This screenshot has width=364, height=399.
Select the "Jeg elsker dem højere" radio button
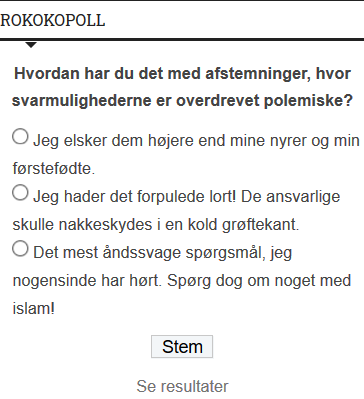pos(20,137)
